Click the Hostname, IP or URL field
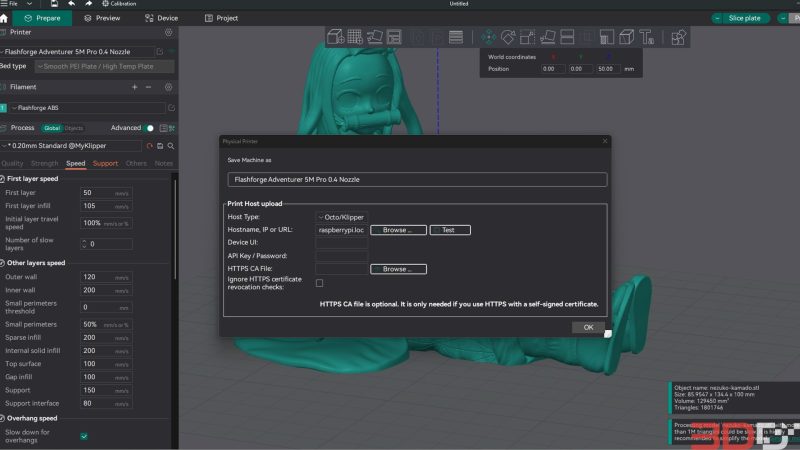 point(341,230)
